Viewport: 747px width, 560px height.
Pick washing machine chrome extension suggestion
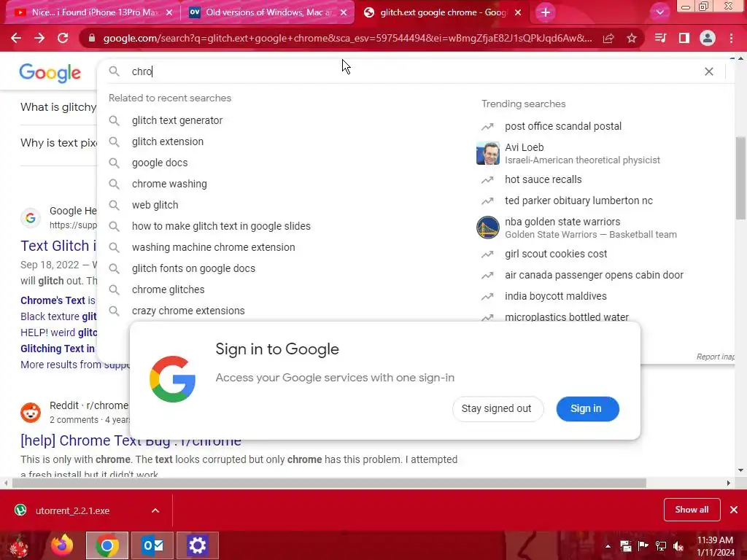(x=214, y=247)
